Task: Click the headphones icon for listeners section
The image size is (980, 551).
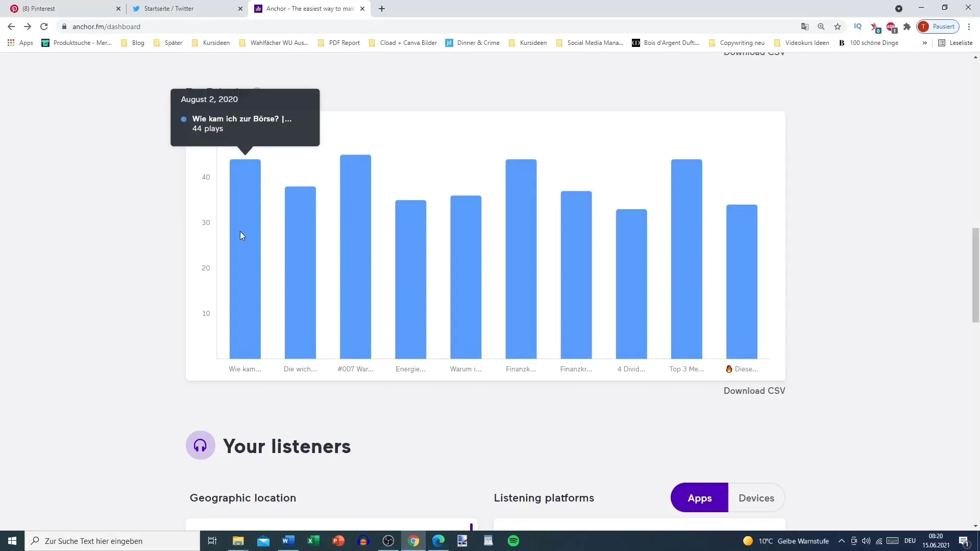Action: [x=200, y=445]
